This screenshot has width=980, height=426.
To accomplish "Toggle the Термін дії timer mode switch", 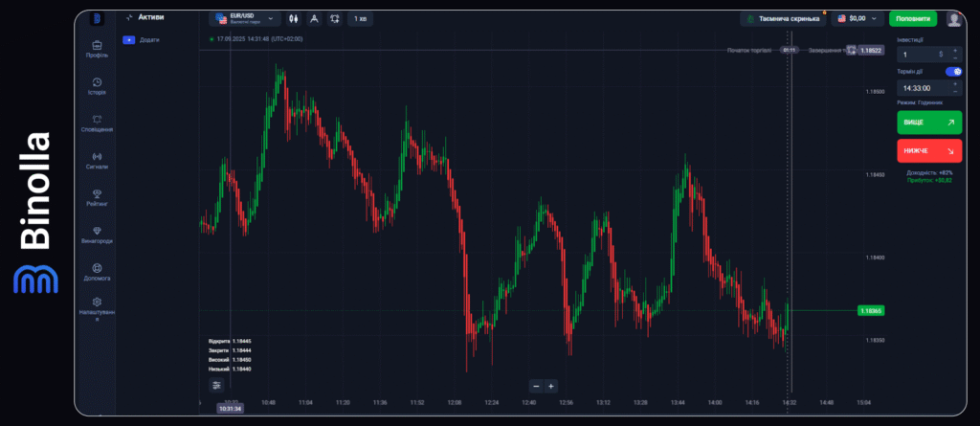I will pyautogui.click(x=953, y=72).
